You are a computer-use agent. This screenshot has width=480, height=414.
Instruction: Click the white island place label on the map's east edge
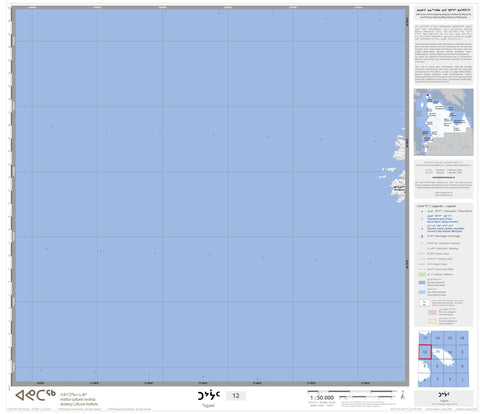click(x=399, y=188)
